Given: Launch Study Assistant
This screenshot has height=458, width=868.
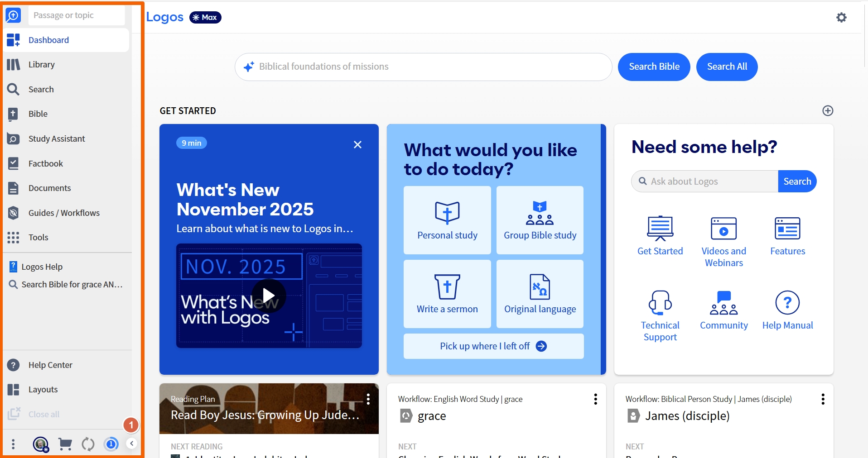Looking at the screenshot, I should coord(66,138).
